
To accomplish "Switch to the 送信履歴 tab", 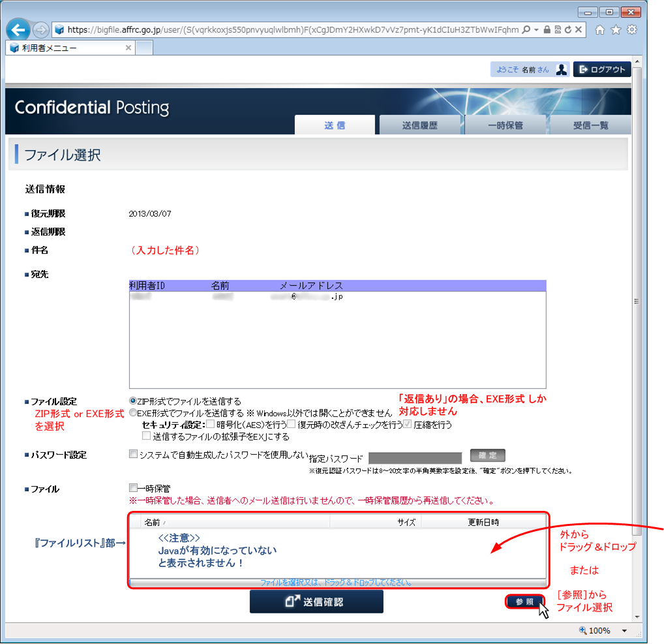I will [x=420, y=125].
